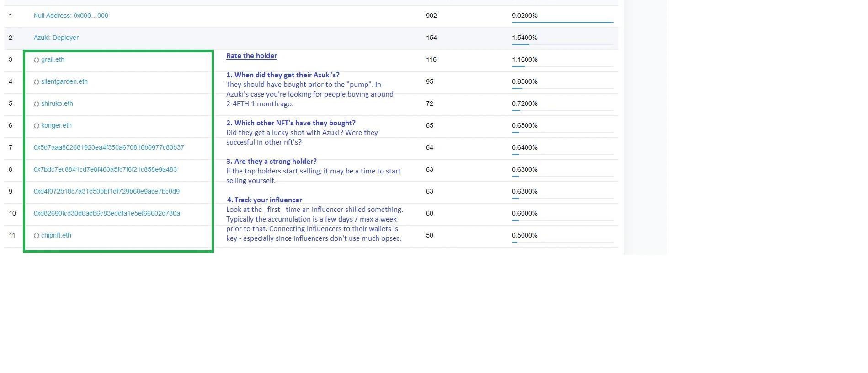Open the chipnft.eth holder link

point(56,235)
